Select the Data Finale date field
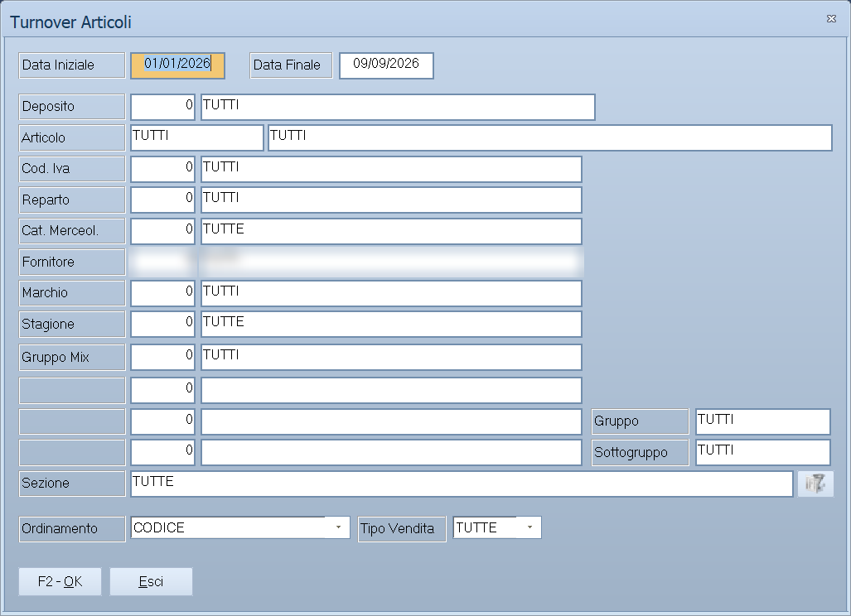 click(x=386, y=65)
